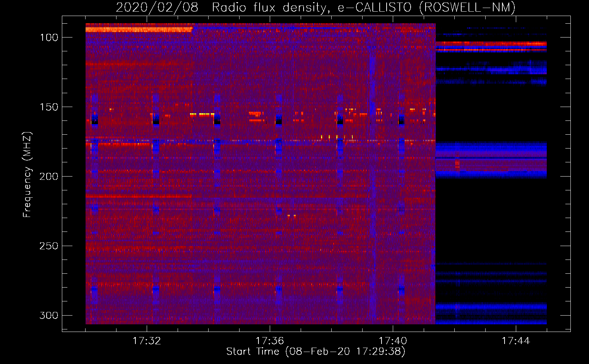This screenshot has width=589, height=364.
Task: Click the red emission band near 105 MHz after 17:41
Action: coord(491,44)
